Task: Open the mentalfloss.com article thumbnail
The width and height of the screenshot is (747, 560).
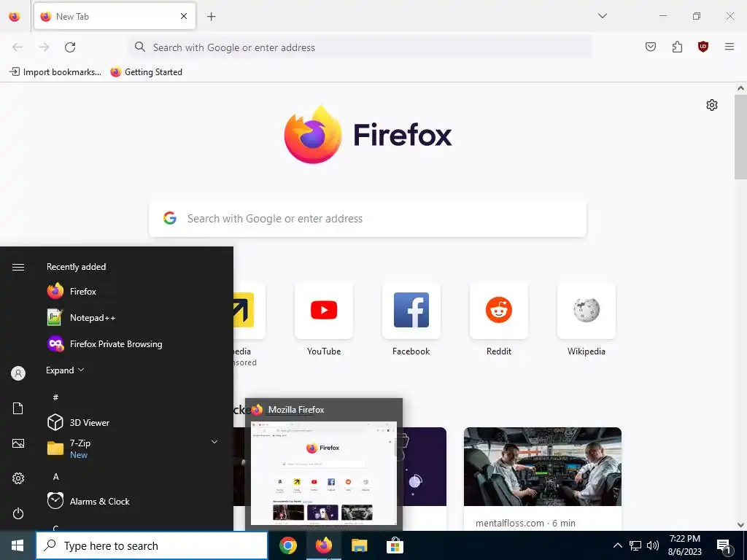Action: coord(543,467)
